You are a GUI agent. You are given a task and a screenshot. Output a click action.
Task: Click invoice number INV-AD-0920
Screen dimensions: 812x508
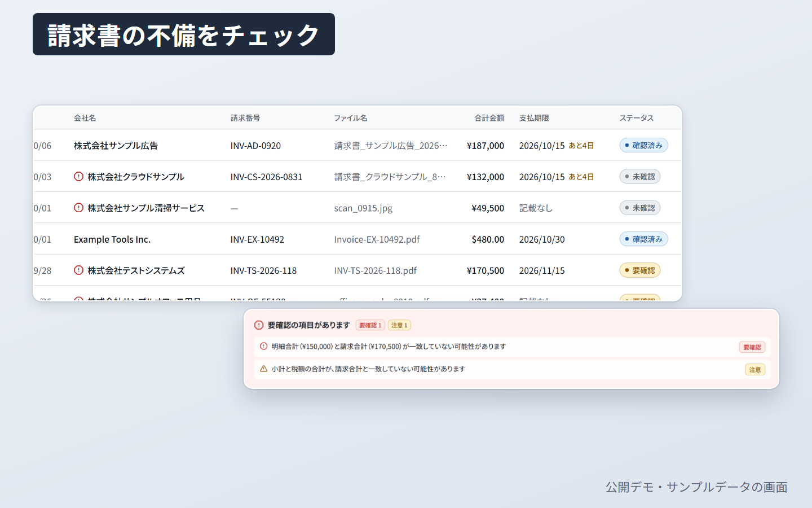click(255, 146)
